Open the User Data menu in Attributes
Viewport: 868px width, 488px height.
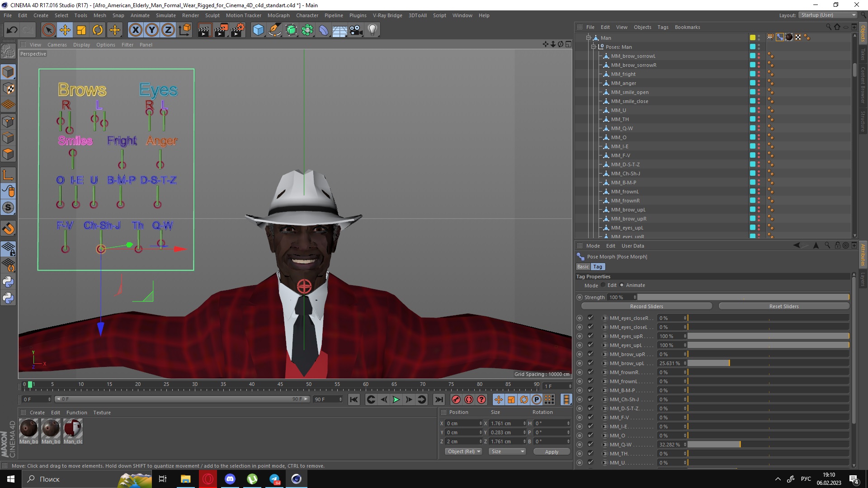(632, 246)
